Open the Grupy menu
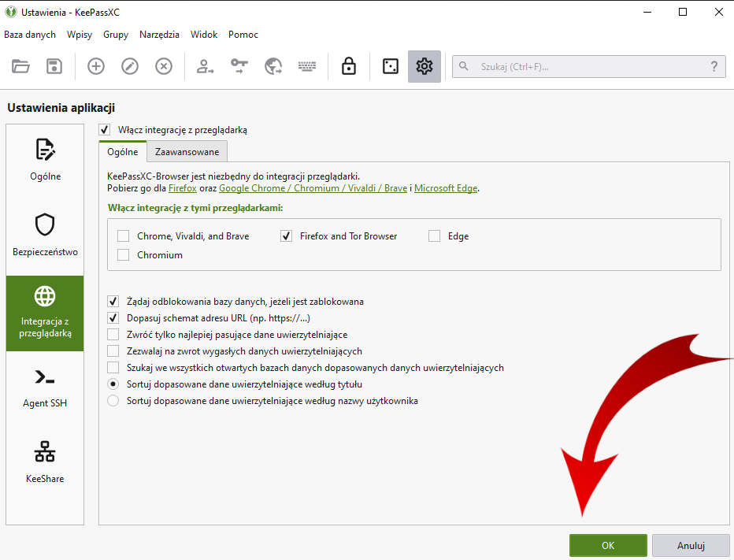The height and width of the screenshot is (560, 734). [116, 35]
